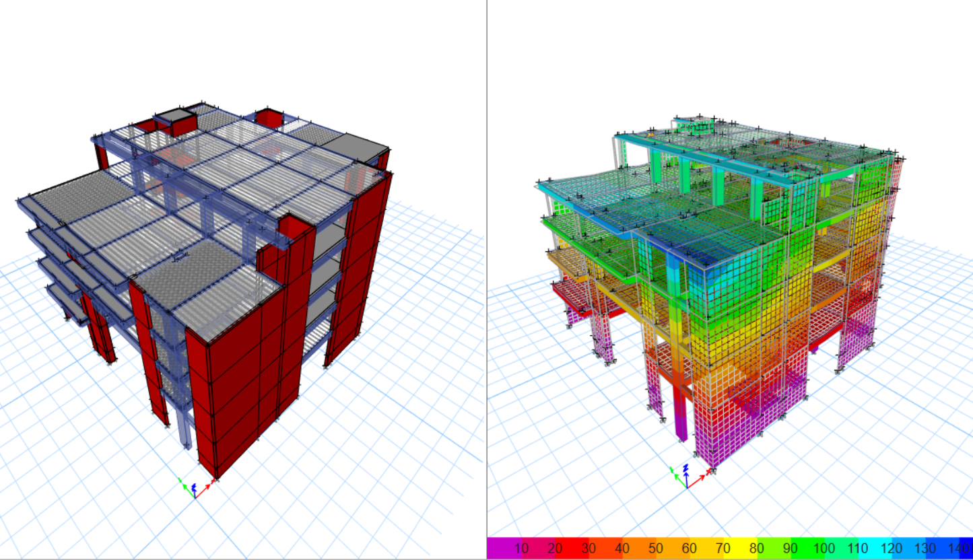This screenshot has width=973, height=560.
Task: Select the orange-red band between 30 and 40
Action: point(605,549)
